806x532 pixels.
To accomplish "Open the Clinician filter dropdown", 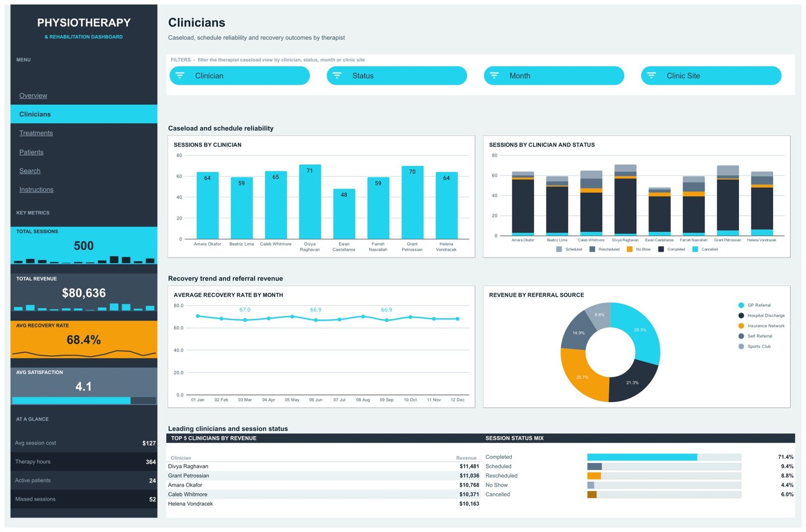I will pyautogui.click(x=240, y=76).
